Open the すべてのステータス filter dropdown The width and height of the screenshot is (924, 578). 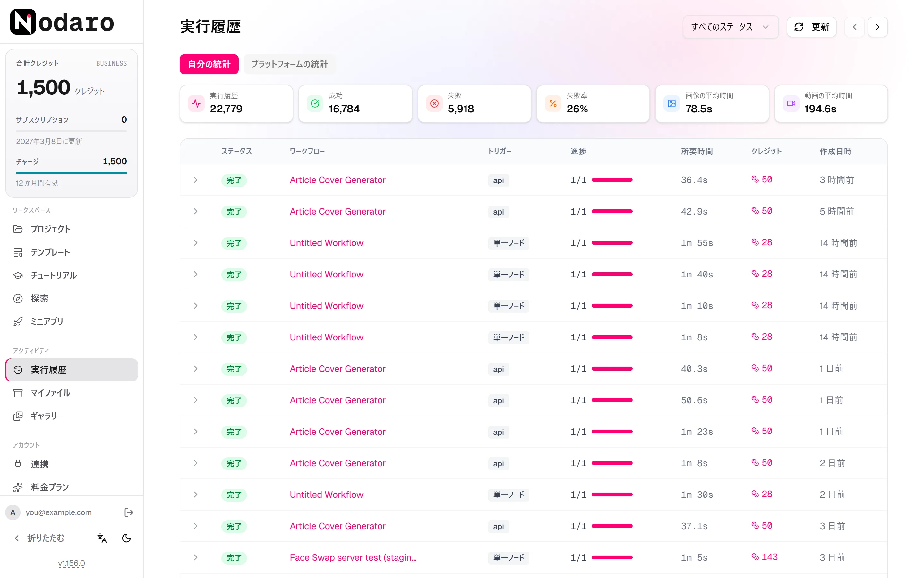pos(731,27)
